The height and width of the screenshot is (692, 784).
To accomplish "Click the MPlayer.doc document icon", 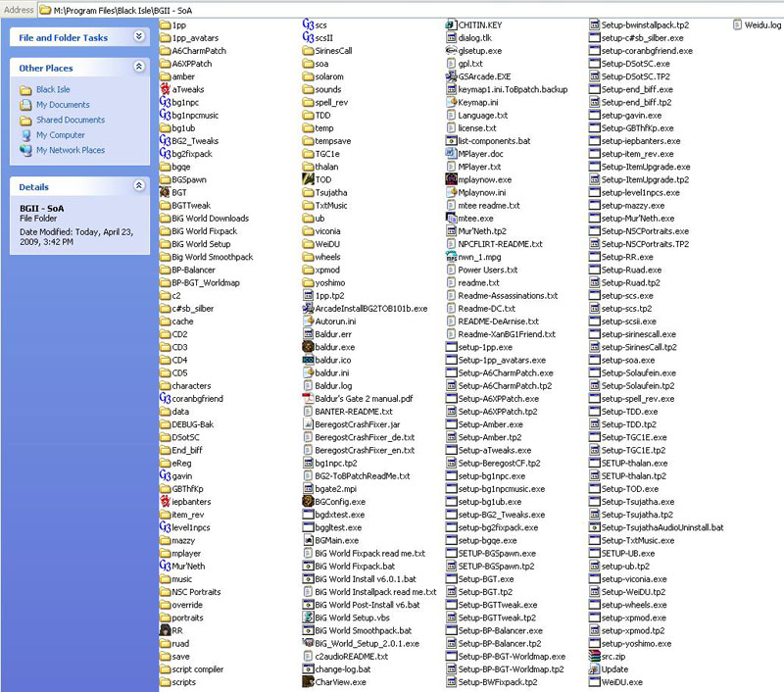I will [x=451, y=154].
